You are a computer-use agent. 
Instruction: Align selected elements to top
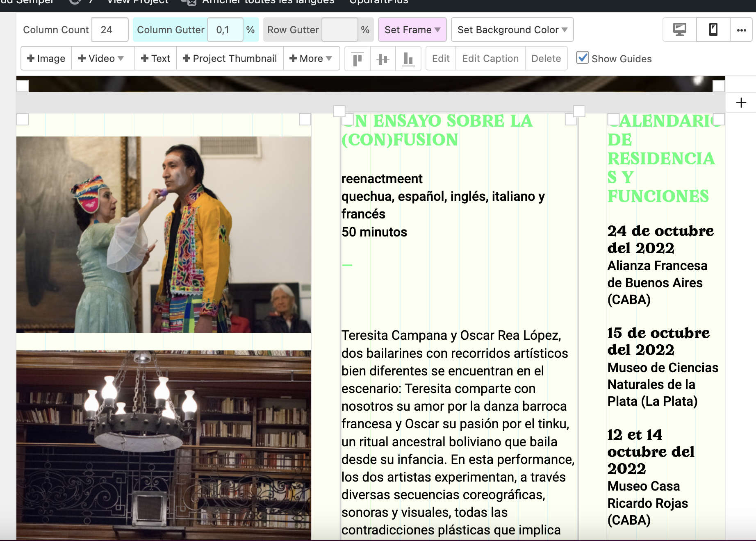click(358, 59)
